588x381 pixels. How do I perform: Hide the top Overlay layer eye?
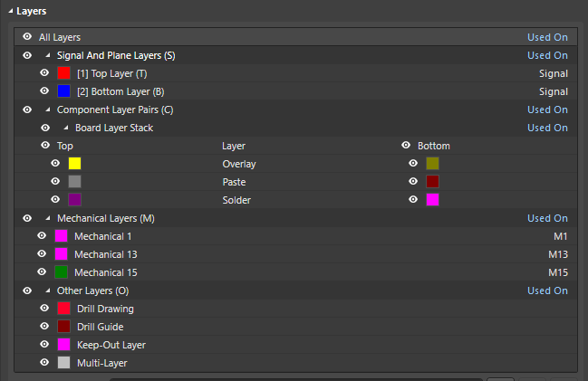click(x=55, y=164)
